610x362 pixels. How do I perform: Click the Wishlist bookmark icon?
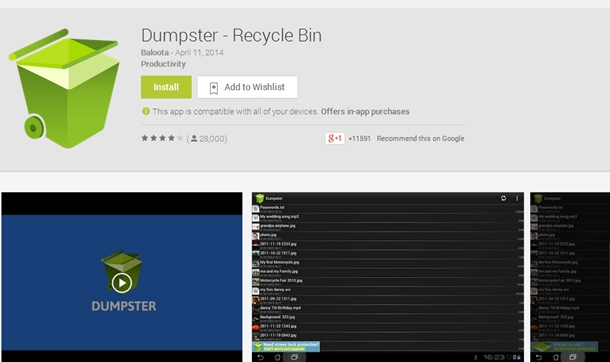pyautogui.click(x=214, y=88)
